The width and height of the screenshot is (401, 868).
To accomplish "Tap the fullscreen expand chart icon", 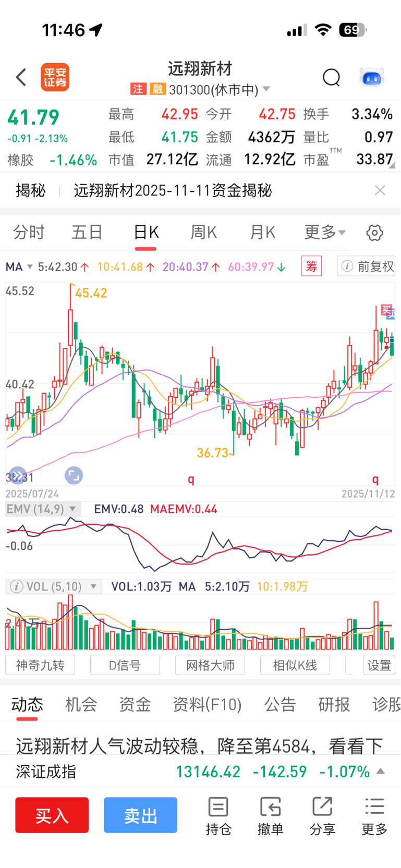I will pos(74,475).
